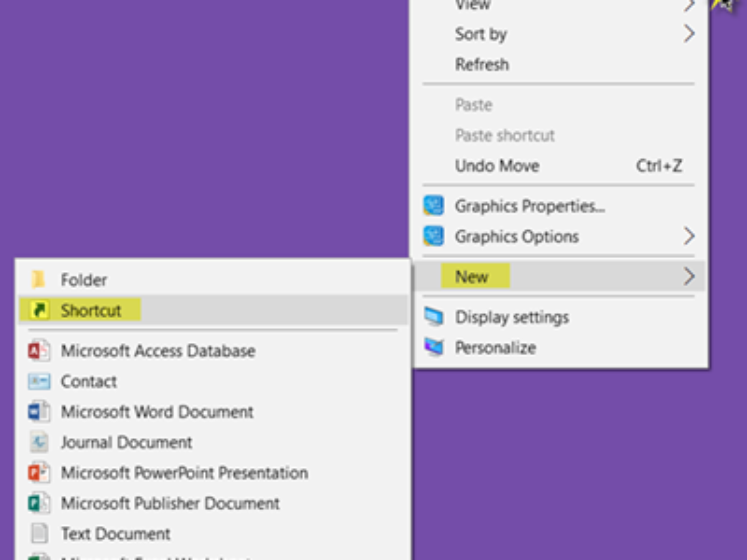This screenshot has height=560, width=747.
Task: Click the Publisher Document icon
Action: click(x=39, y=503)
